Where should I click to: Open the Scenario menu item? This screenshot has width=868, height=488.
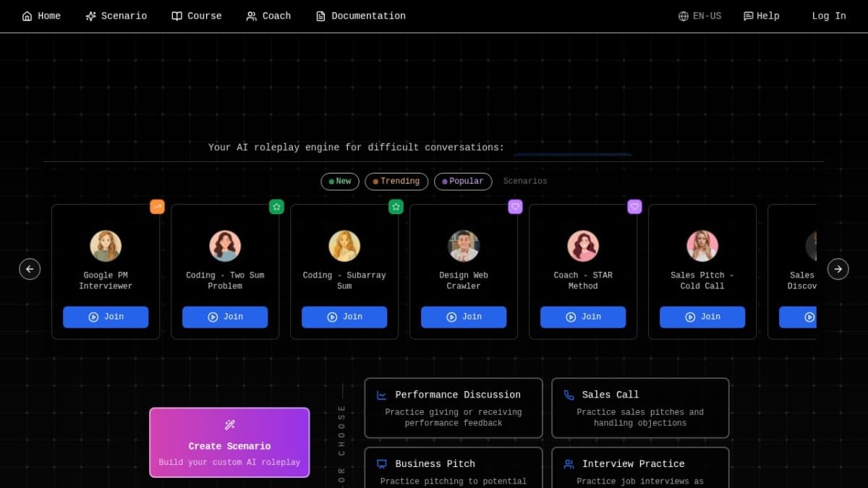click(x=116, y=16)
